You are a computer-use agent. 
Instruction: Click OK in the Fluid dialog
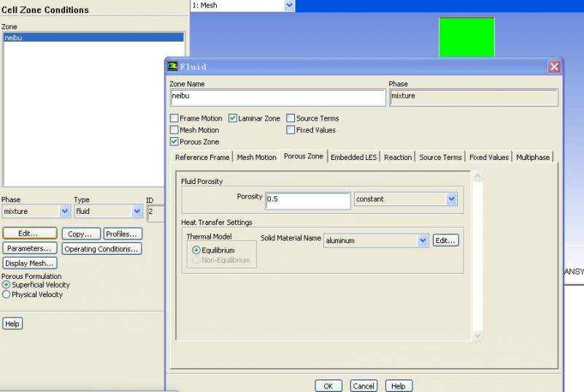pyautogui.click(x=328, y=386)
